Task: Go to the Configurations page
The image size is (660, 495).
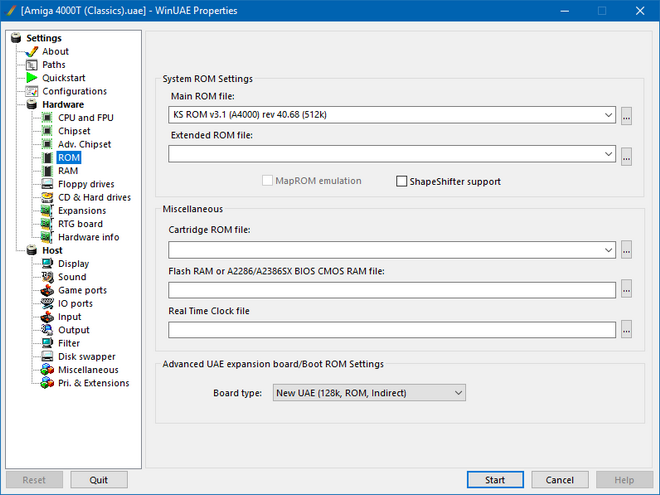Action: click(74, 91)
